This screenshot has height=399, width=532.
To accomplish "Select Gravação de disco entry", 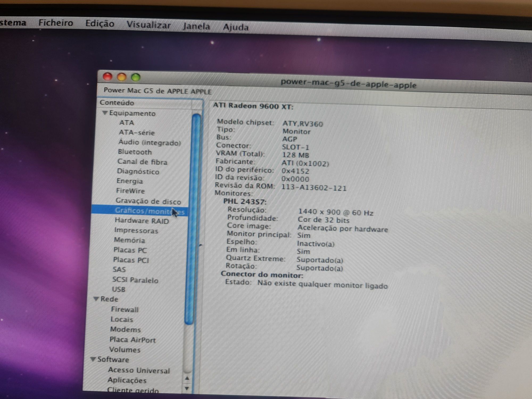I will click(x=148, y=201).
